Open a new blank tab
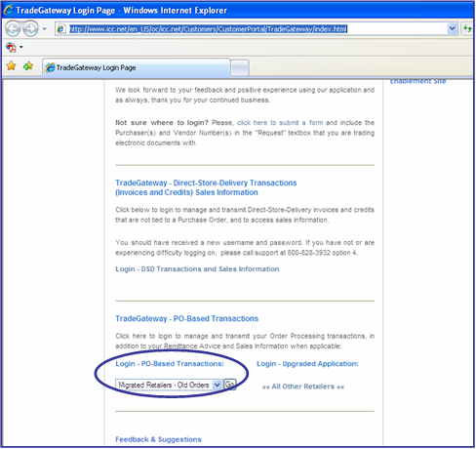 240,68
